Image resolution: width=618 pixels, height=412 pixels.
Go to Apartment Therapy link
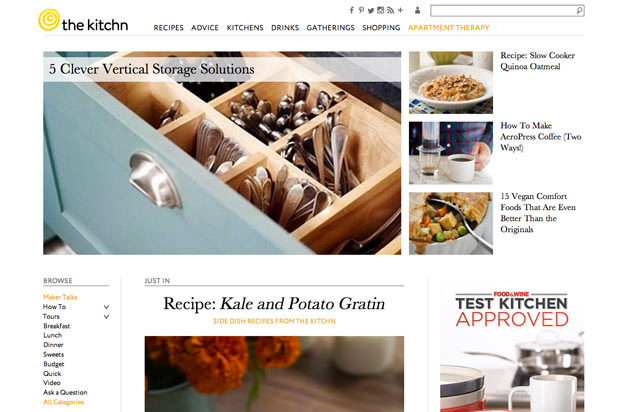point(449,28)
